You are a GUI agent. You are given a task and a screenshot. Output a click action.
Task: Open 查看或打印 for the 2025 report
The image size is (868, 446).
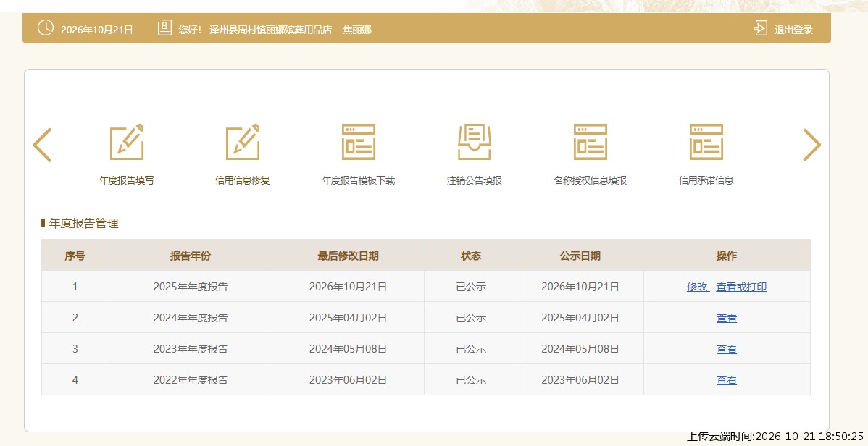point(741,287)
